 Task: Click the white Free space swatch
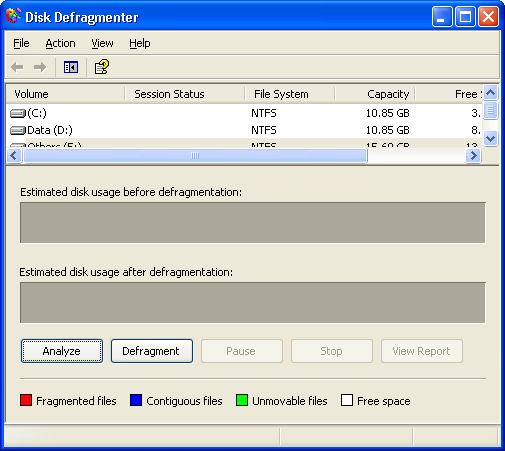coord(347,400)
